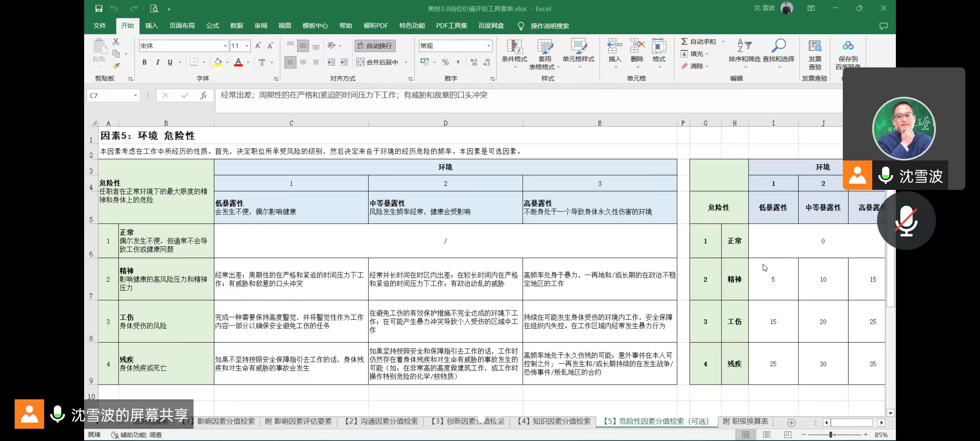
Task: Open 套用表格格式 table formatting
Action: (x=545, y=54)
